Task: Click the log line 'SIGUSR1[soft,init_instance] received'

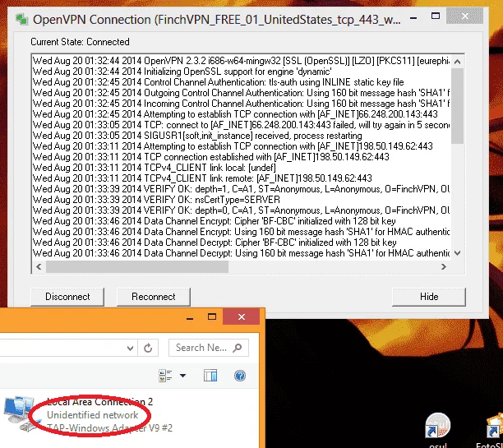Action: coord(197,136)
